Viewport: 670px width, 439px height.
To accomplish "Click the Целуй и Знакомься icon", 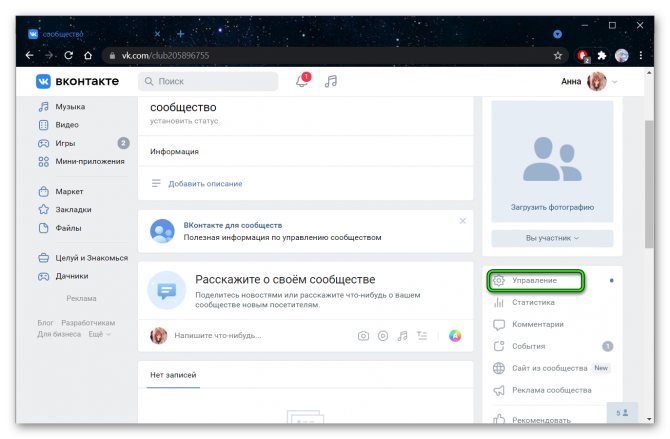I will click(x=44, y=258).
